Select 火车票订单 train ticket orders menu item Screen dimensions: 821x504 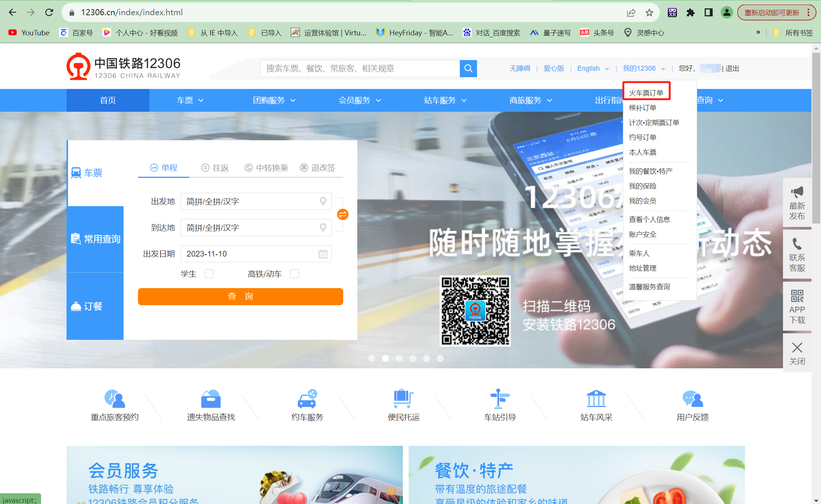click(x=646, y=92)
